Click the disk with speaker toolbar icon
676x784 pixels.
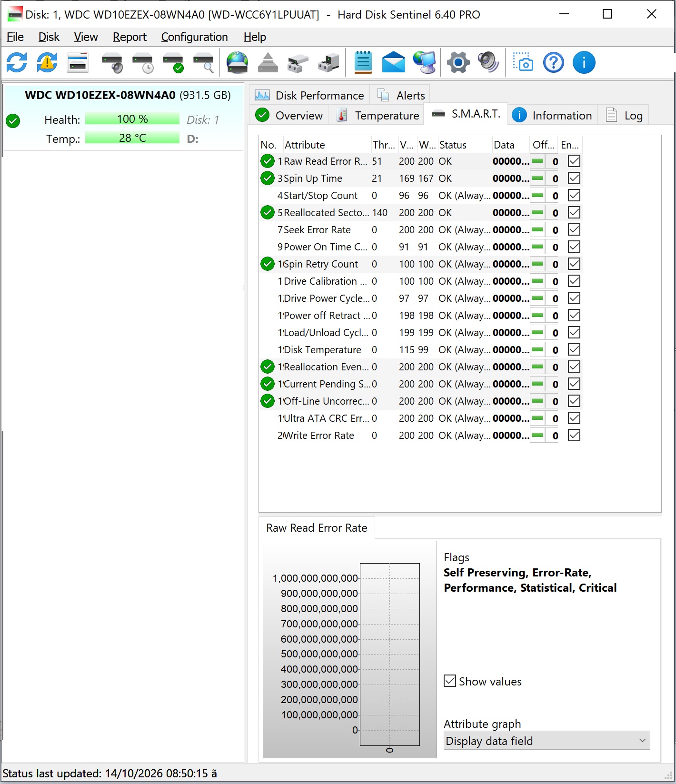tap(112, 63)
